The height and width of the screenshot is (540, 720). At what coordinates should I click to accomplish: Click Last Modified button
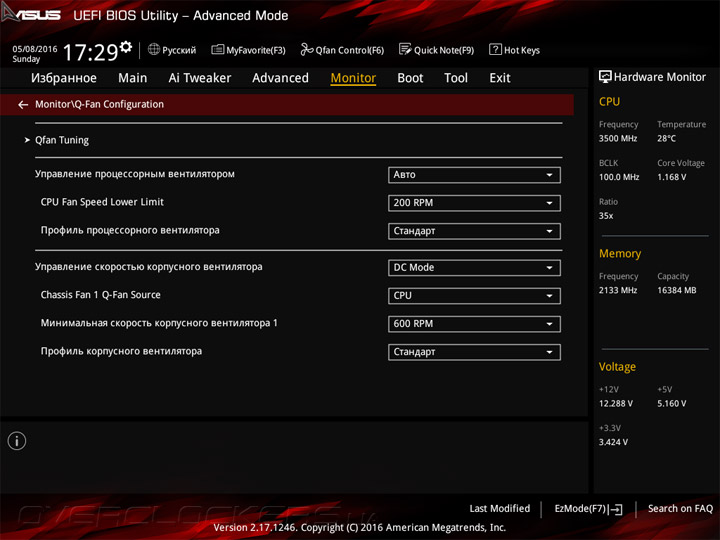(500, 508)
